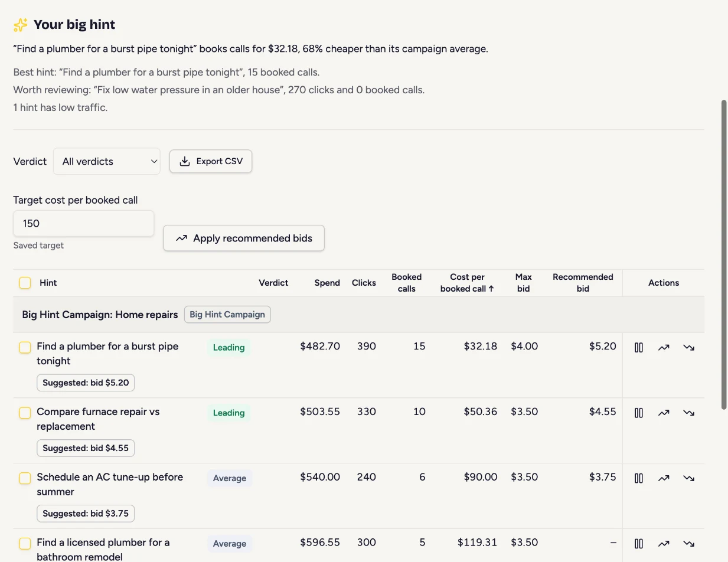Viewport: 728px width, 562px height.
Task: Pause the AC tune-up hint
Action: (638, 478)
